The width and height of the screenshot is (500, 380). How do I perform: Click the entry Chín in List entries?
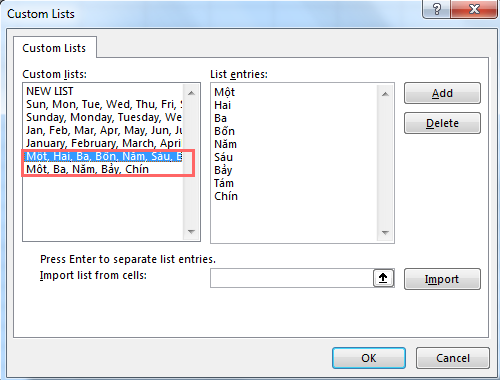coord(226,196)
